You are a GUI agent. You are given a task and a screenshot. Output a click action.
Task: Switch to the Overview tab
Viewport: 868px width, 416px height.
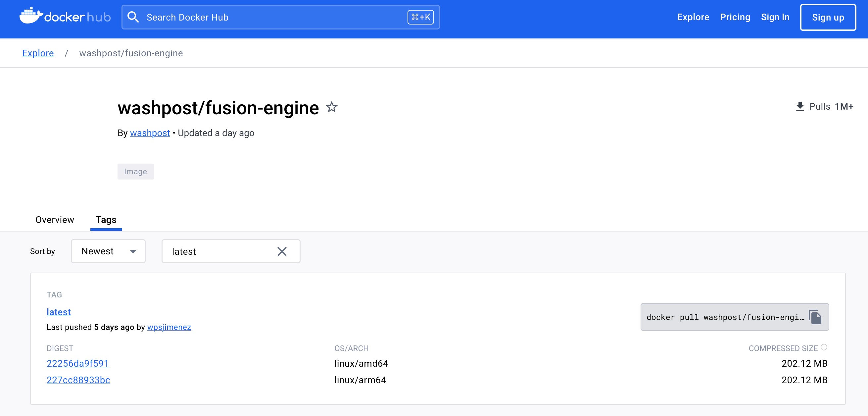point(55,220)
